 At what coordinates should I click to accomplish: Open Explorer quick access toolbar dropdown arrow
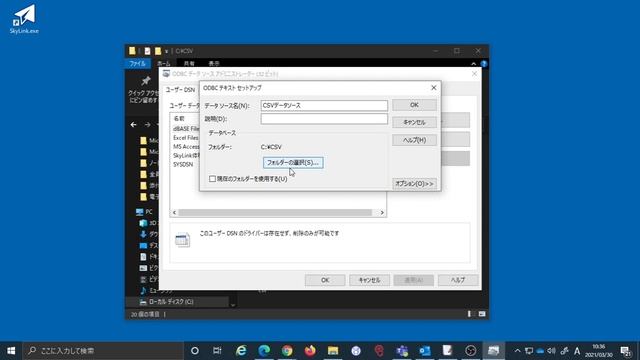click(167, 51)
